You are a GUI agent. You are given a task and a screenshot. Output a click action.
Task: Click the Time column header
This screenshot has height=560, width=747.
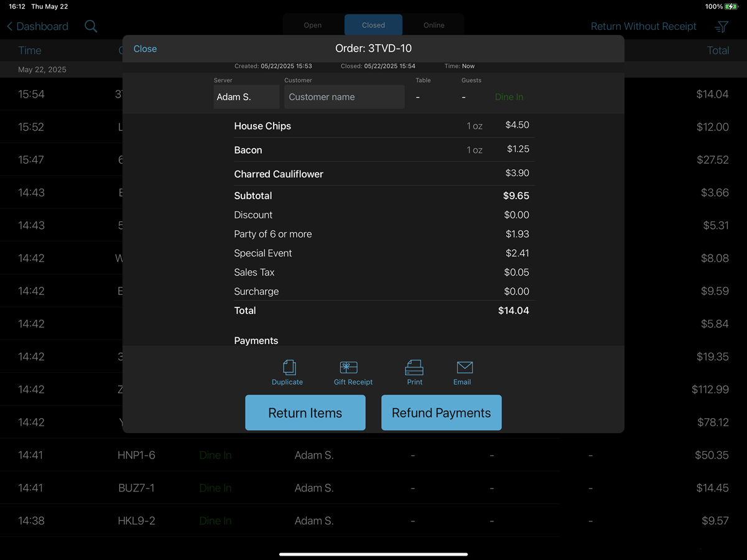pos(30,50)
